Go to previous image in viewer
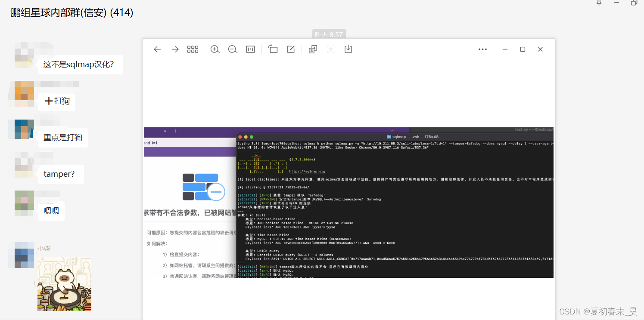This screenshot has height=320, width=644. tap(157, 49)
